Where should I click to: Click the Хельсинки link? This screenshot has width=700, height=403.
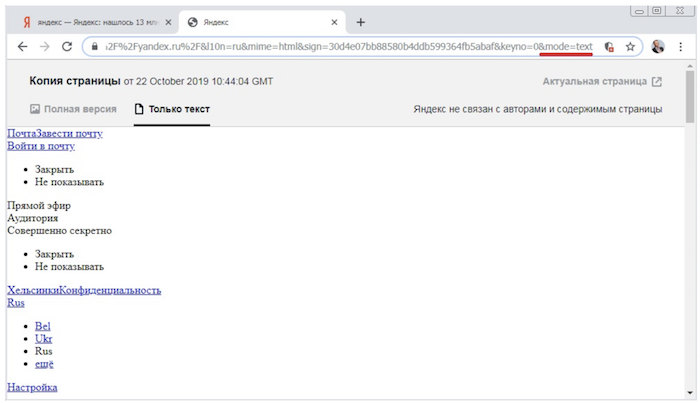click(33, 290)
